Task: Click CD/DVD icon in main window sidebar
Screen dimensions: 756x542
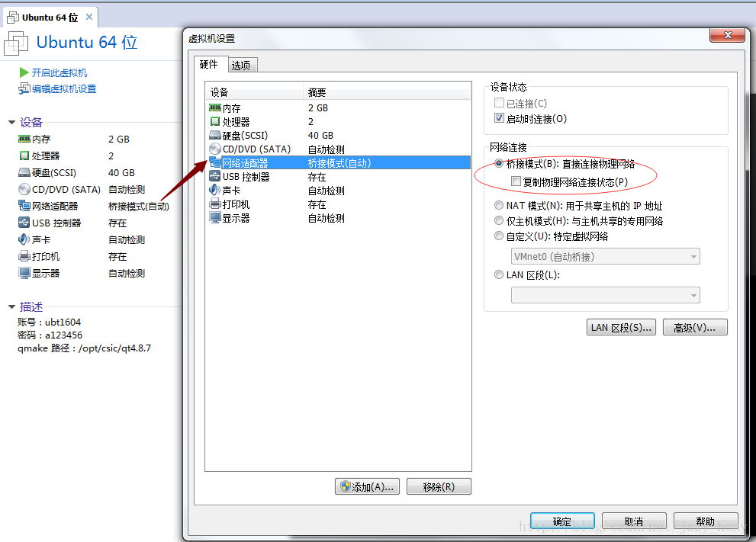Action: 24,189
